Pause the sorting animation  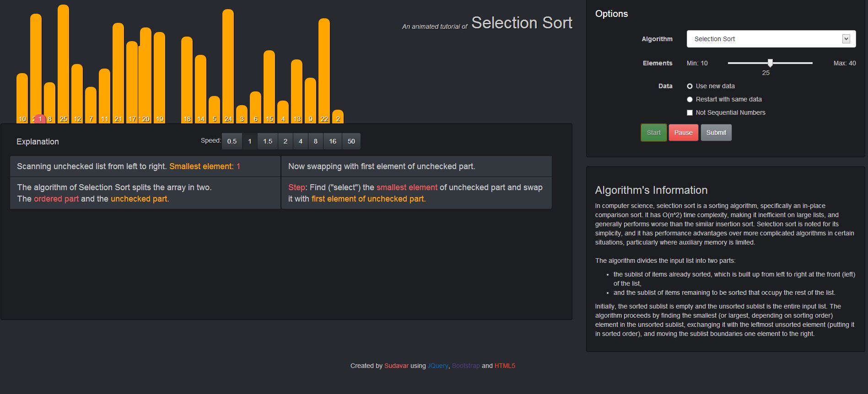683,133
